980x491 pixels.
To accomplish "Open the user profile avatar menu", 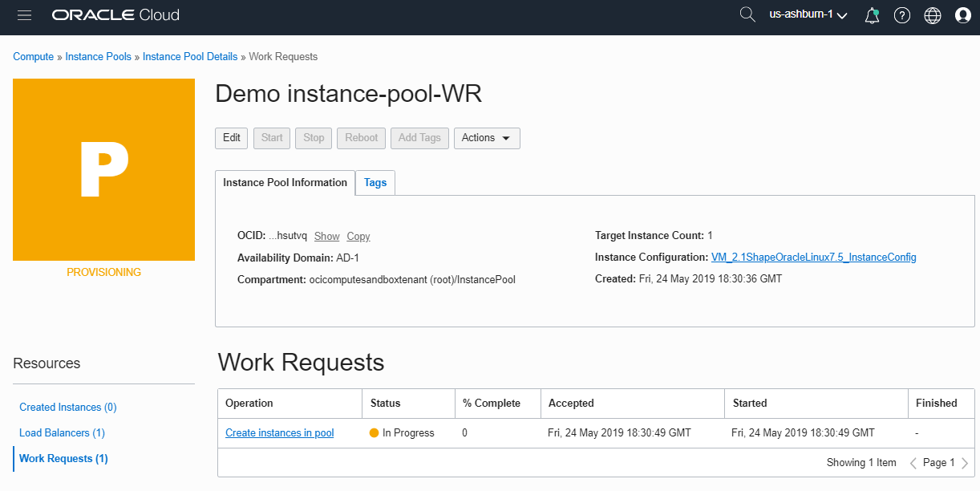I will (x=962, y=14).
